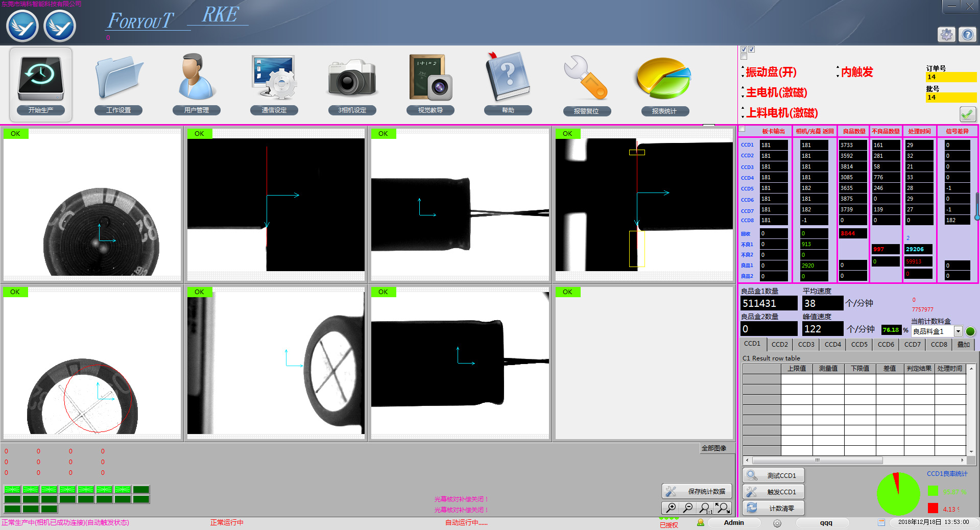Viewport: 980px width, 530px height.
Task: Uncheck the first checkbox at top of right panel
Action: 744,50
